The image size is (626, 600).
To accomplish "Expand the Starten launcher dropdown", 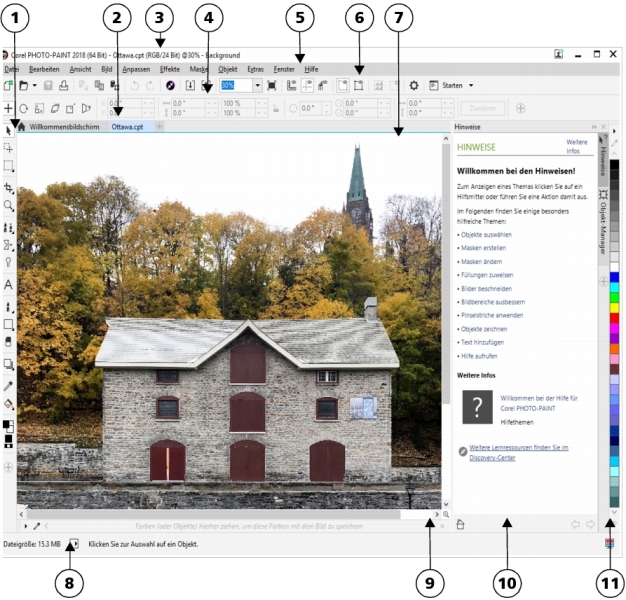I will pyautogui.click(x=471, y=86).
